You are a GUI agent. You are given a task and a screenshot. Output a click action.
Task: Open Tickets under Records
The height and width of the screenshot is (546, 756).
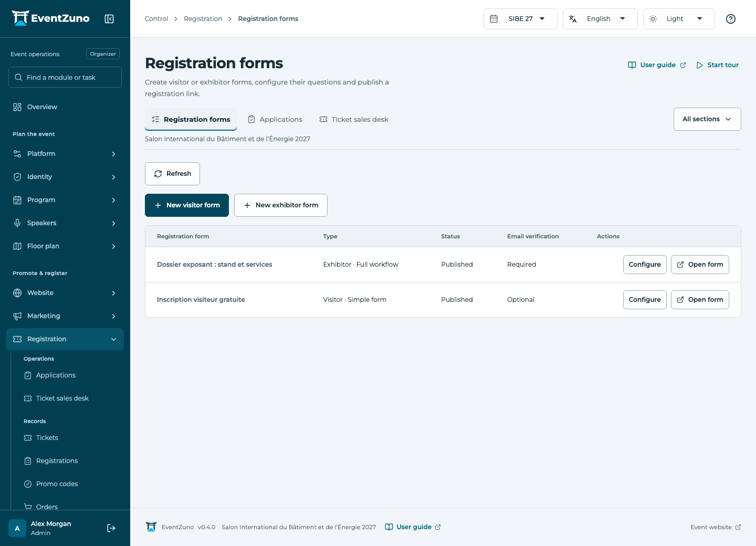(69, 438)
